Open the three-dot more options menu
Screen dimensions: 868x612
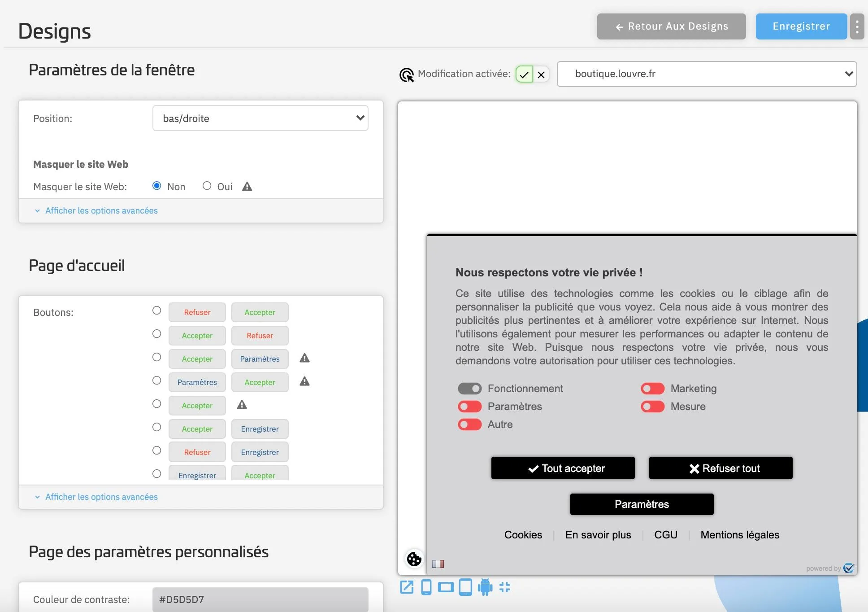857,26
